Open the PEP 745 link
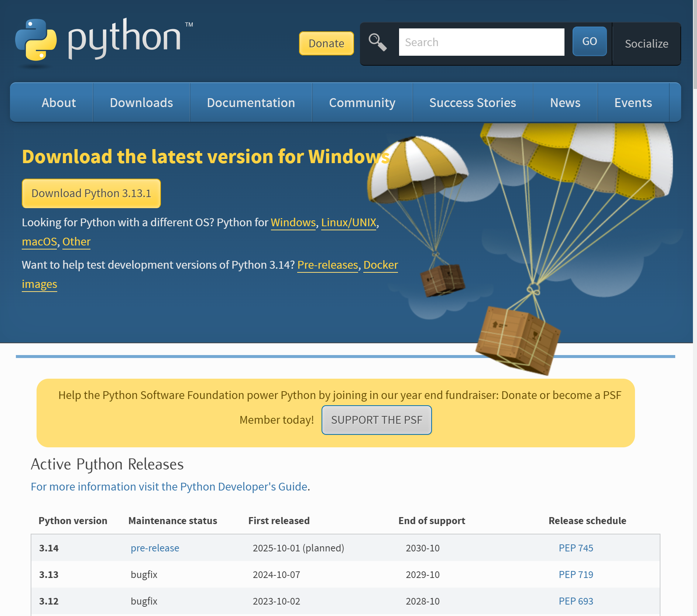Viewport: 697px width, 616px height. point(576,548)
